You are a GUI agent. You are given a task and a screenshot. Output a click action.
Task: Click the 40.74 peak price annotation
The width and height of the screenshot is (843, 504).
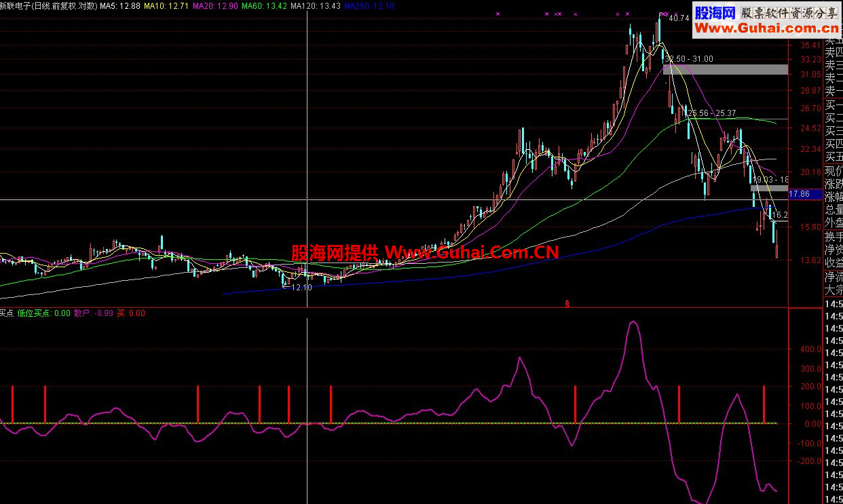pyautogui.click(x=679, y=18)
